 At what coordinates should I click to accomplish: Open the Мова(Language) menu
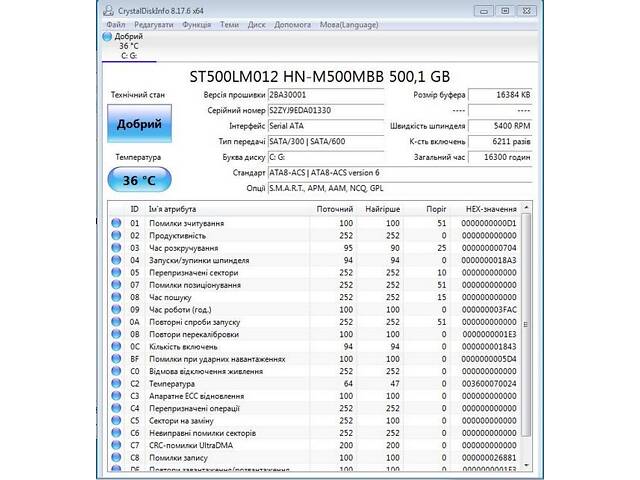click(x=349, y=24)
